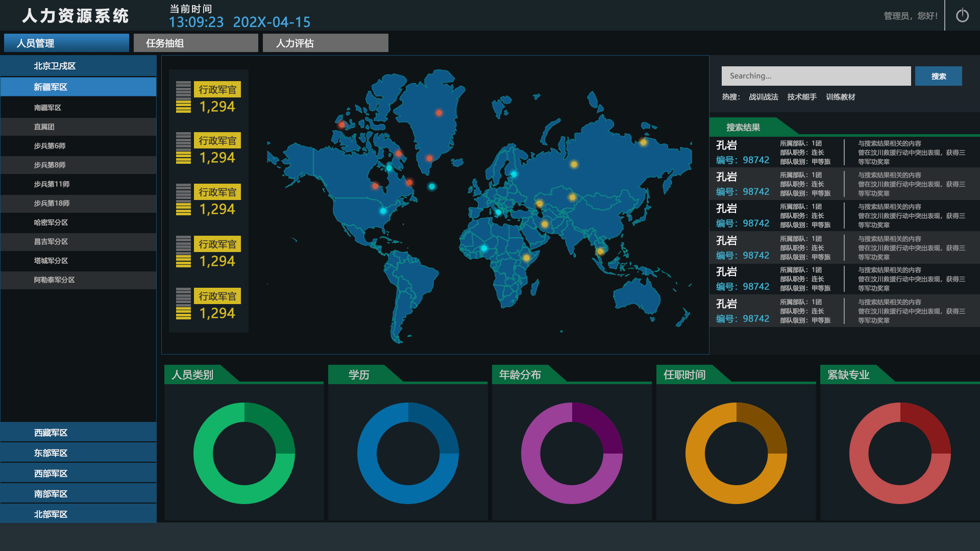Click the yellow marker on Russia's east coast
980x551 pixels.
point(643,142)
